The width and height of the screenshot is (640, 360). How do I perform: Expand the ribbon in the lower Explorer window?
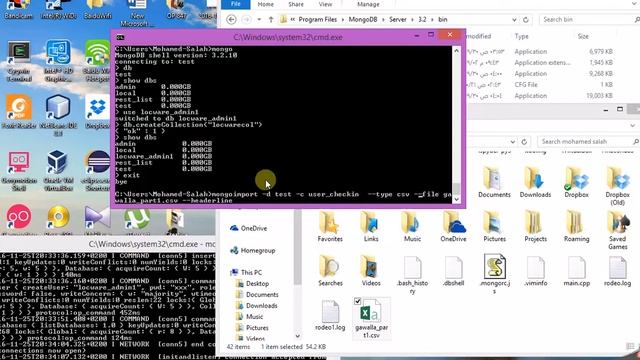[633, 126]
